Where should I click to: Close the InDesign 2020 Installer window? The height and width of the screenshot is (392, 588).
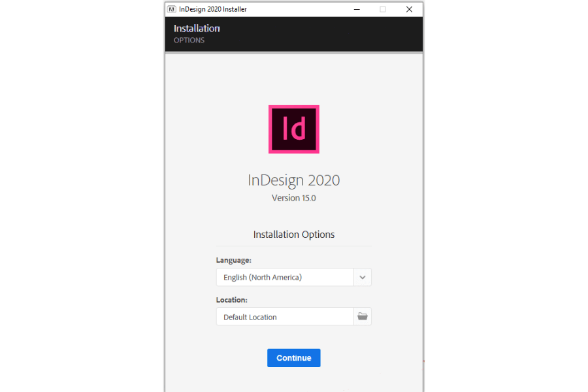click(409, 9)
